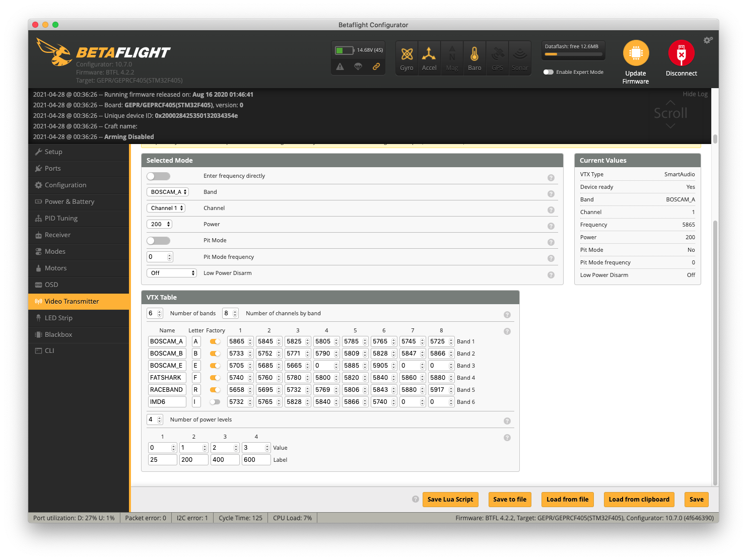This screenshot has width=747, height=560.
Task: Open help for Power setting
Action: click(551, 226)
